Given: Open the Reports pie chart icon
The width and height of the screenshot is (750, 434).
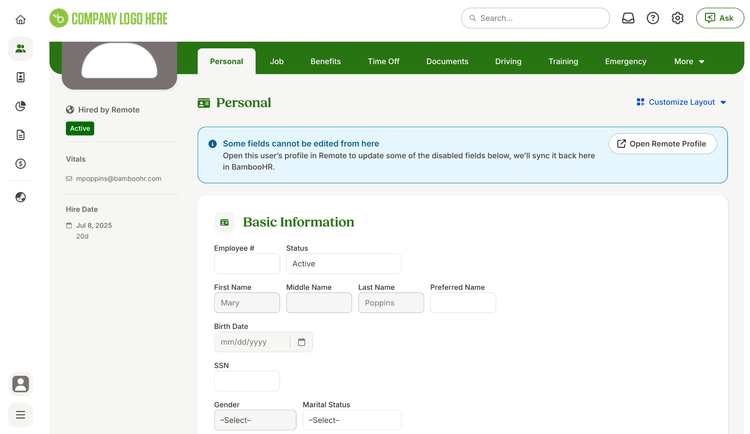Looking at the screenshot, I should [21, 106].
